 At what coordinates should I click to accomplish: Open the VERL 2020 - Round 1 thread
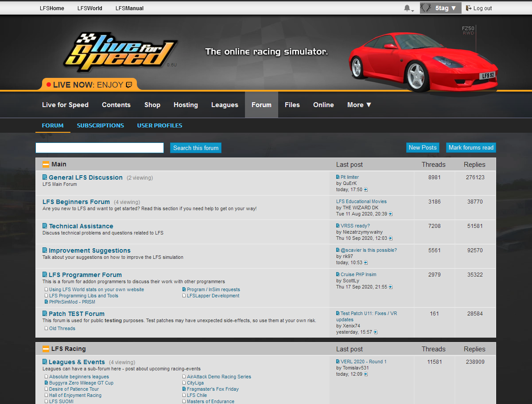point(364,362)
